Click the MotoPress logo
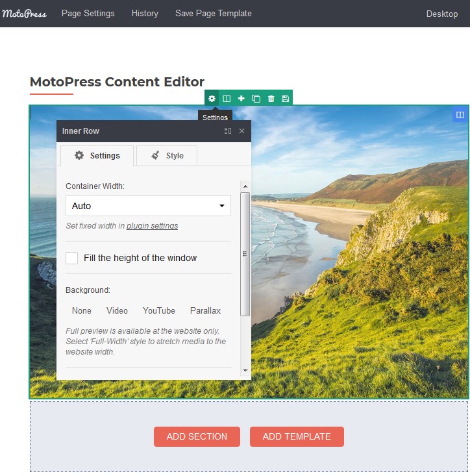 (24, 14)
